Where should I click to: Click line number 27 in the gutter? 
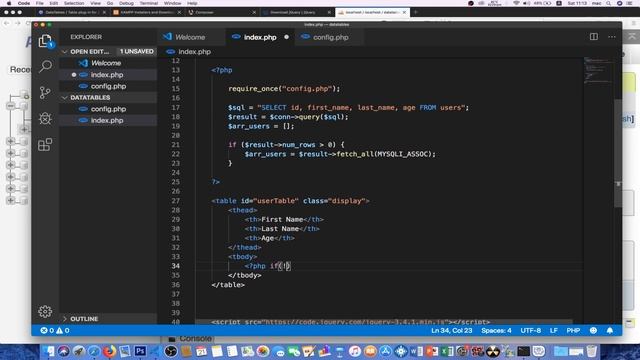click(x=176, y=201)
